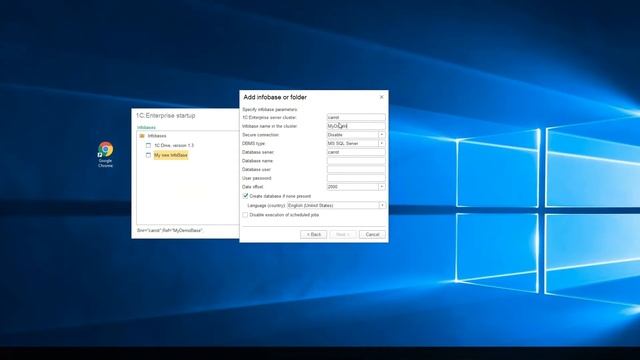Click the Srvr connection string text

170,231
